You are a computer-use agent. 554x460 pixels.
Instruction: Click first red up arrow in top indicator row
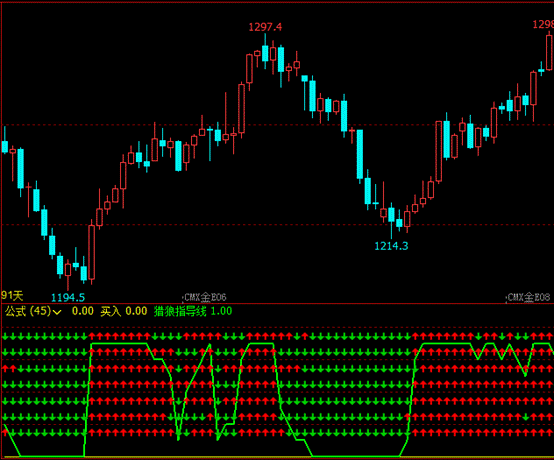[92, 336]
